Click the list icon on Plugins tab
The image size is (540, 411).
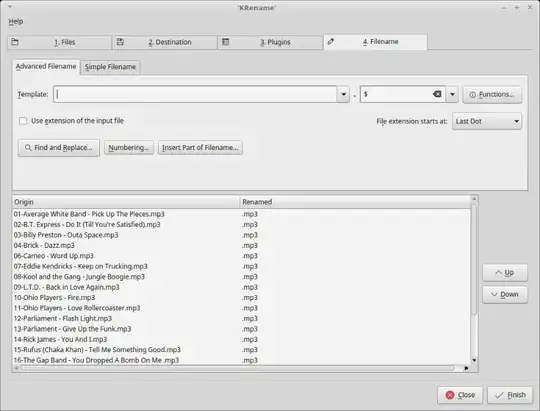[226, 42]
